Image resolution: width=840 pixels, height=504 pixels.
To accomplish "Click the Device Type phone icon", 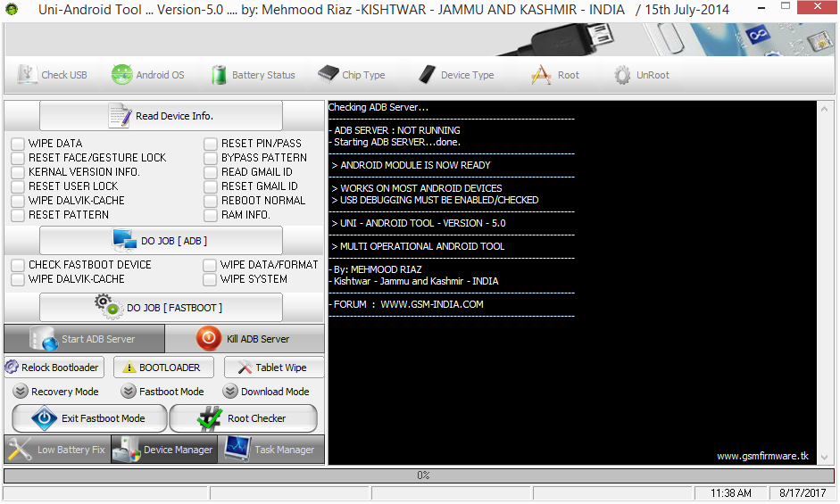I will 427,74.
